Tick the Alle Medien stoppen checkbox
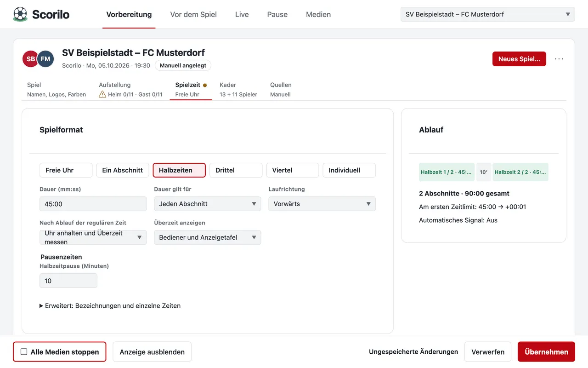 (x=24, y=352)
